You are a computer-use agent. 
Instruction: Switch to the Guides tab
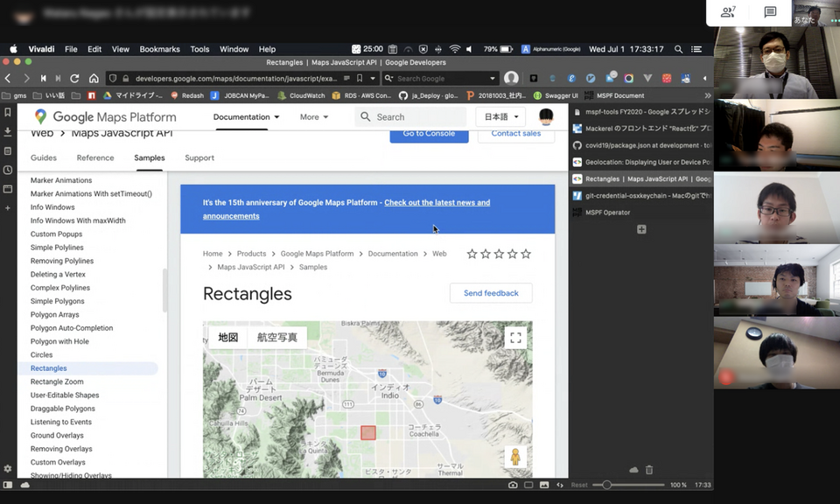44,157
